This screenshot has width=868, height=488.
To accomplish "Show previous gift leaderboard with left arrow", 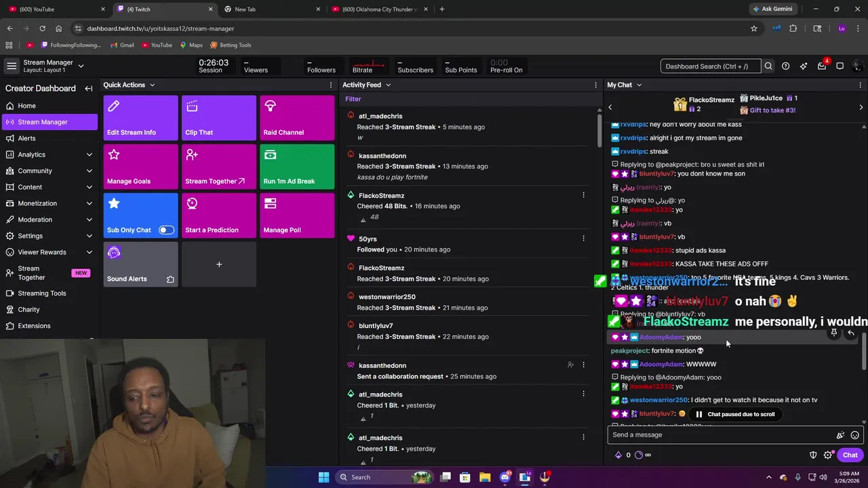I will coord(610,107).
